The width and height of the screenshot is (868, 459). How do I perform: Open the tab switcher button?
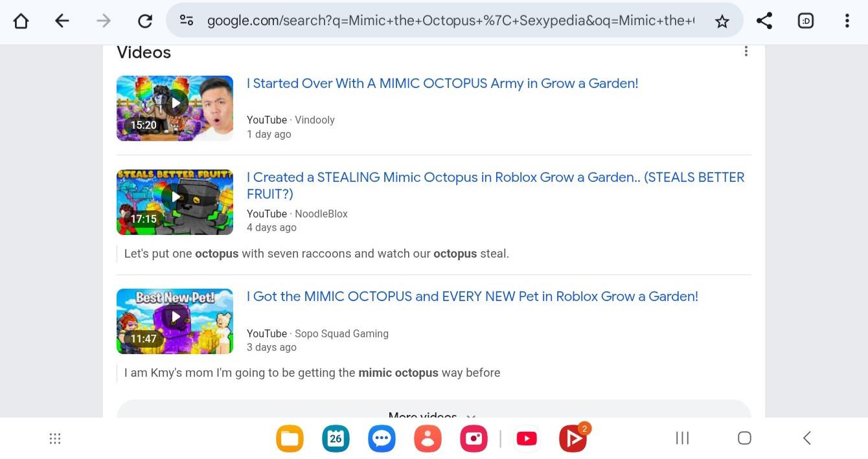806,21
